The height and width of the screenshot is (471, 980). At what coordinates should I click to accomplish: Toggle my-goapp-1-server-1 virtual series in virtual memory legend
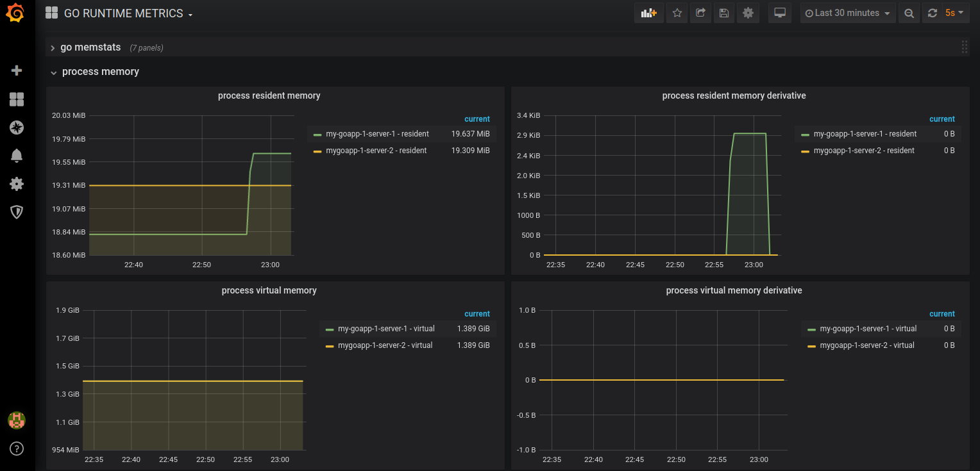click(x=386, y=329)
